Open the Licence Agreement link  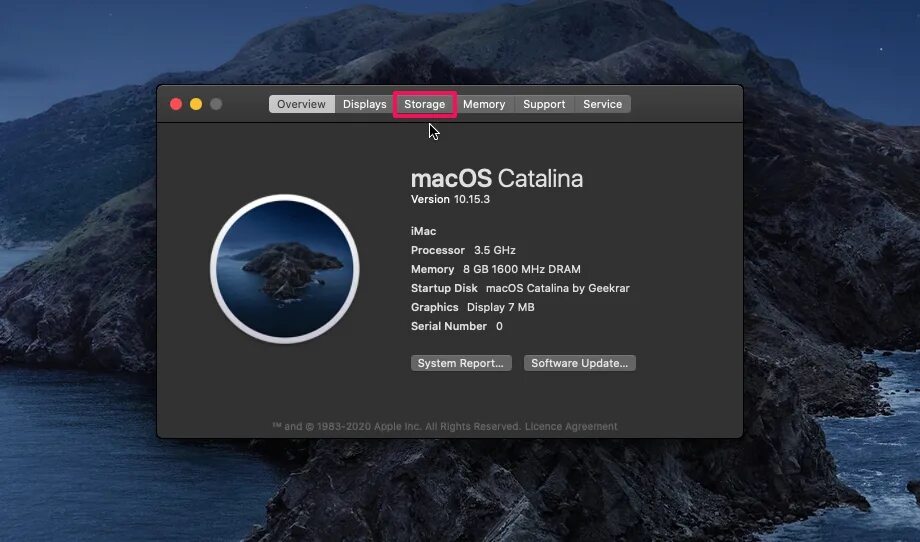coord(571,426)
